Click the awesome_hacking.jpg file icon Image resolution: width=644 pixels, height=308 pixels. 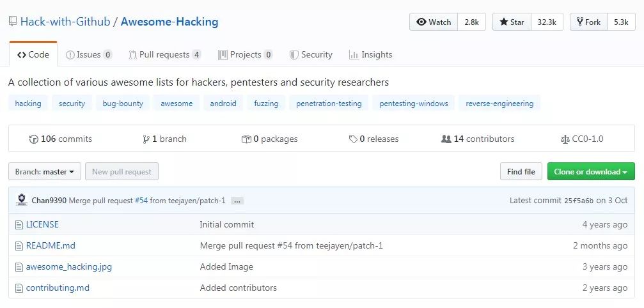click(x=19, y=267)
